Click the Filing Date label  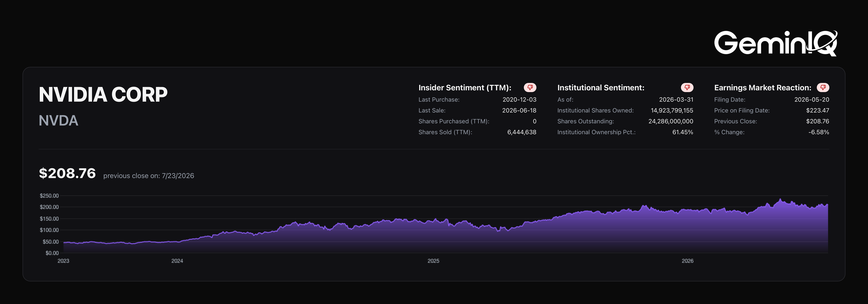pos(730,99)
